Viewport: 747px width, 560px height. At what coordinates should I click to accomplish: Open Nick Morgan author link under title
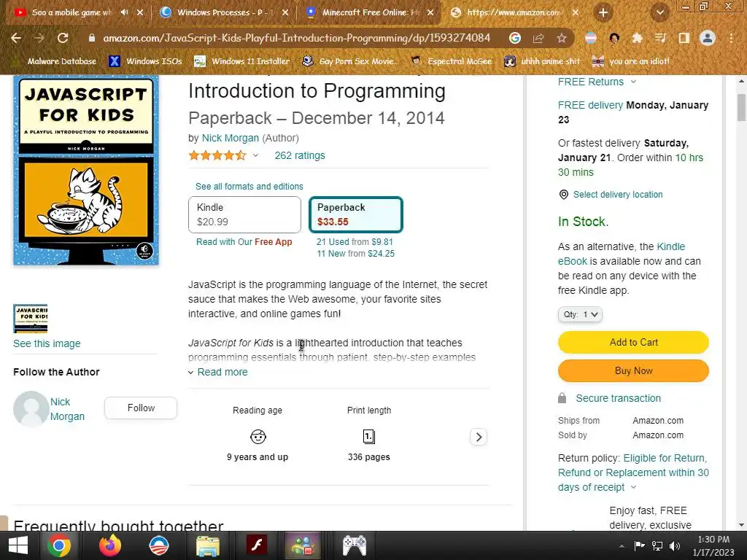230,138
